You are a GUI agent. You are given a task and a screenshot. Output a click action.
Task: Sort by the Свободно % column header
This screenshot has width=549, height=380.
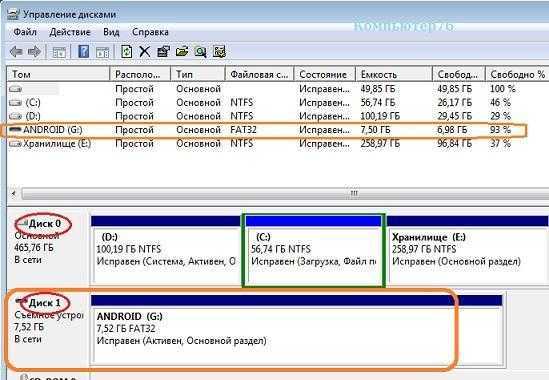[517, 74]
